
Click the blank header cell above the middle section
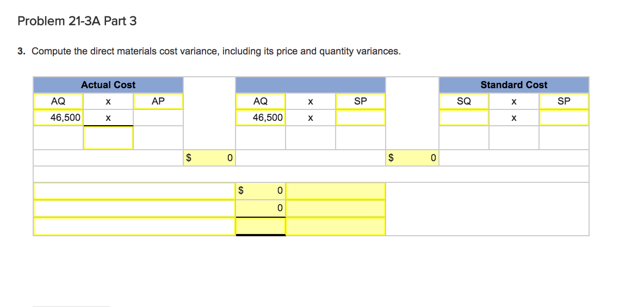310,85
